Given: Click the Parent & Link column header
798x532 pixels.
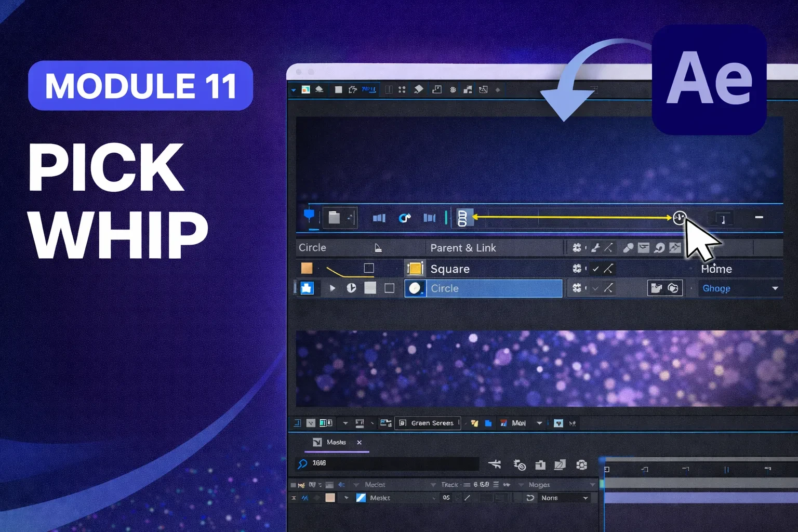Looking at the screenshot, I should 463,248.
